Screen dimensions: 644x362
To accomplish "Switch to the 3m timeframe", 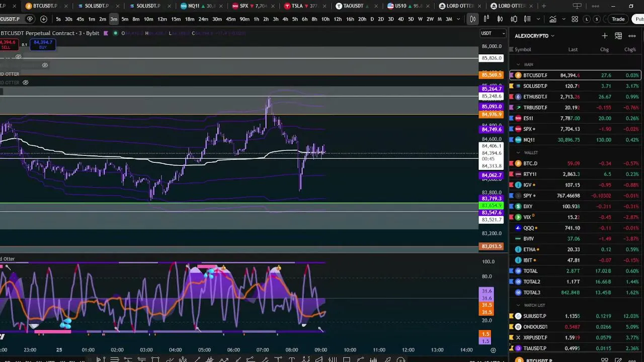I will coord(114,19).
